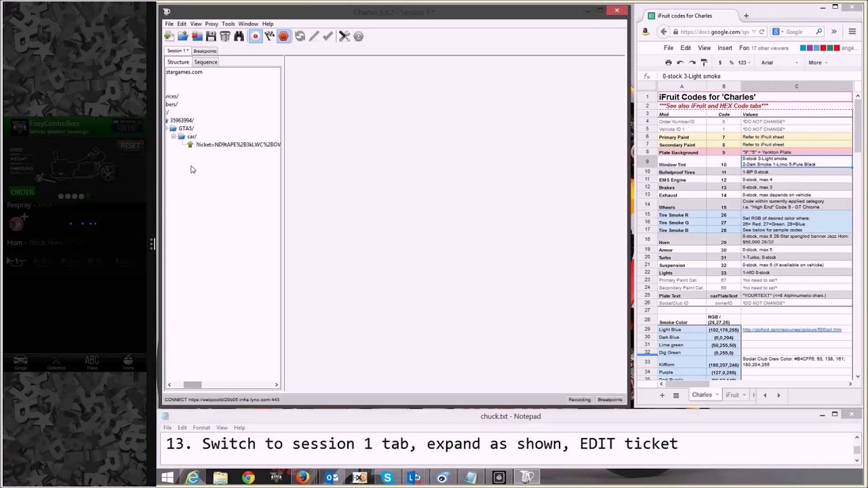Open the Tools wrench icon in Charles toolbar

pyautogui.click(x=344, y=37)
